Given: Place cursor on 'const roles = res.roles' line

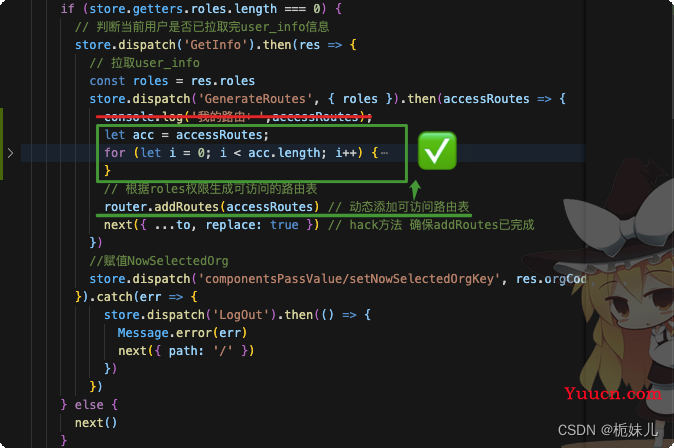Looking at the screenshot, I should click(172, 81).
